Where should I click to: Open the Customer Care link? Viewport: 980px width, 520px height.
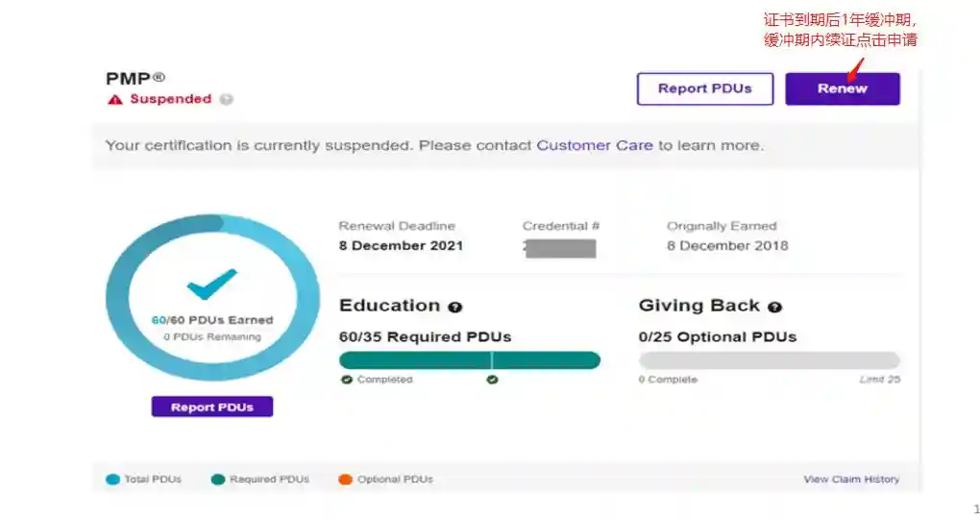point(594,145)
